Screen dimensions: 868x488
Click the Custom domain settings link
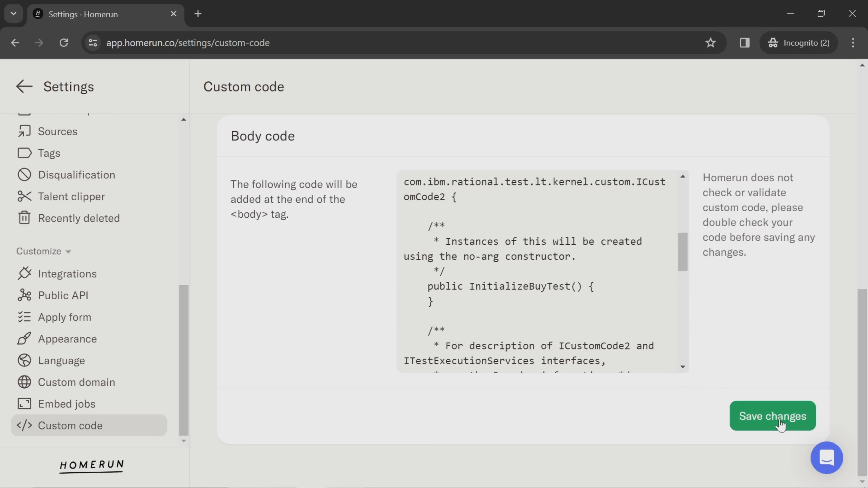click(76, 382)
